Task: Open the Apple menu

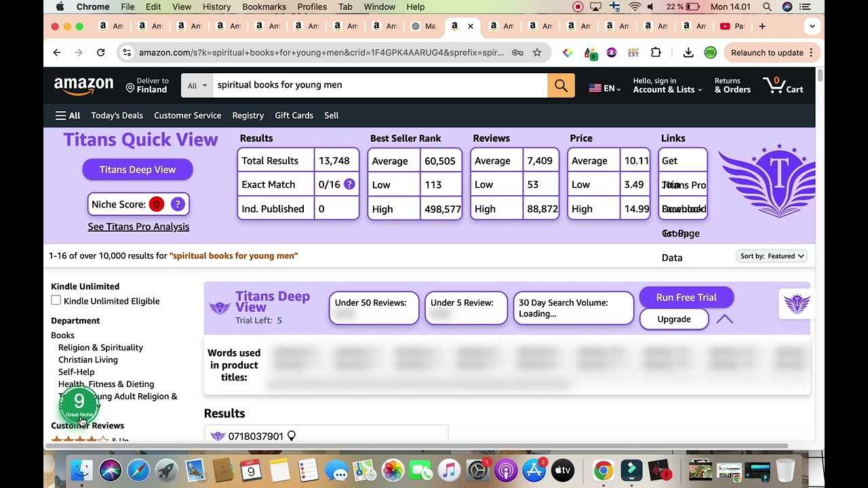Action: point(60,7)
